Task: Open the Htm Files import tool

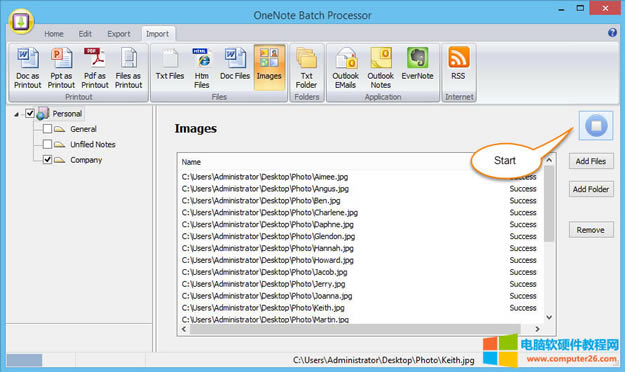Action: click(x=202, y=68)
